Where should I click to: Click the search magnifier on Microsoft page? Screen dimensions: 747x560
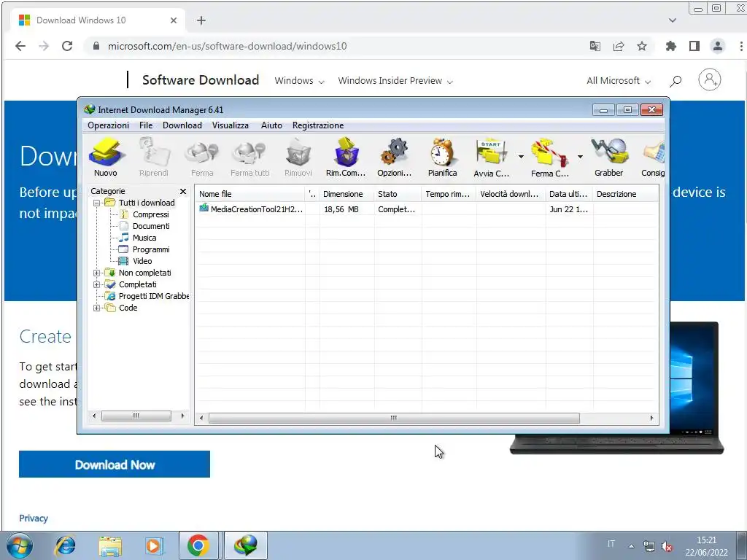click(x=675, y=81)
